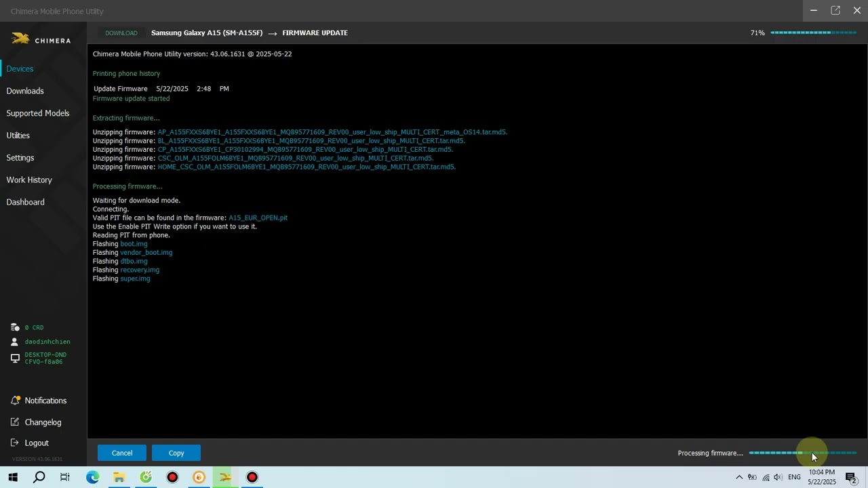Click the top progress bar
This screenshot has width=868, height=488.
point(814,33)
